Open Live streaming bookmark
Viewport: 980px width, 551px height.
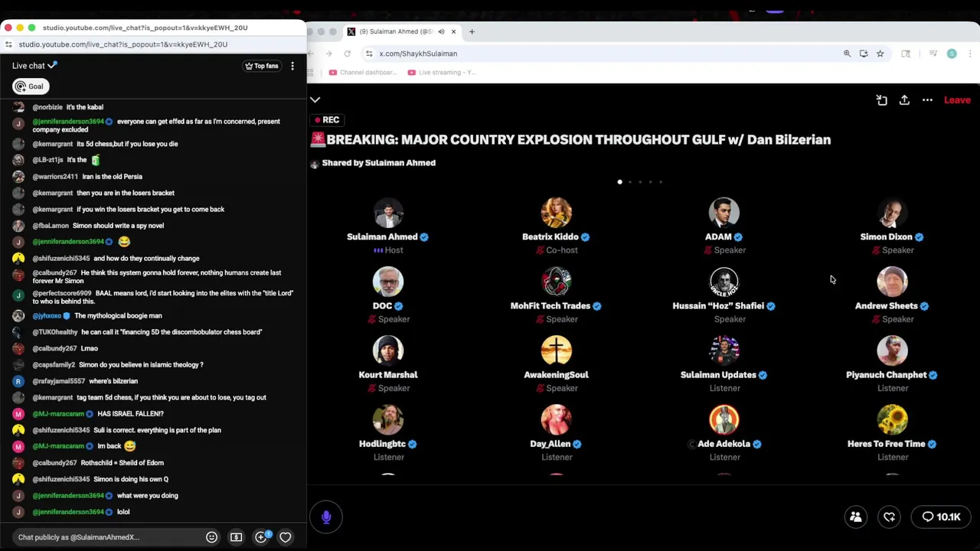[443, 73]
